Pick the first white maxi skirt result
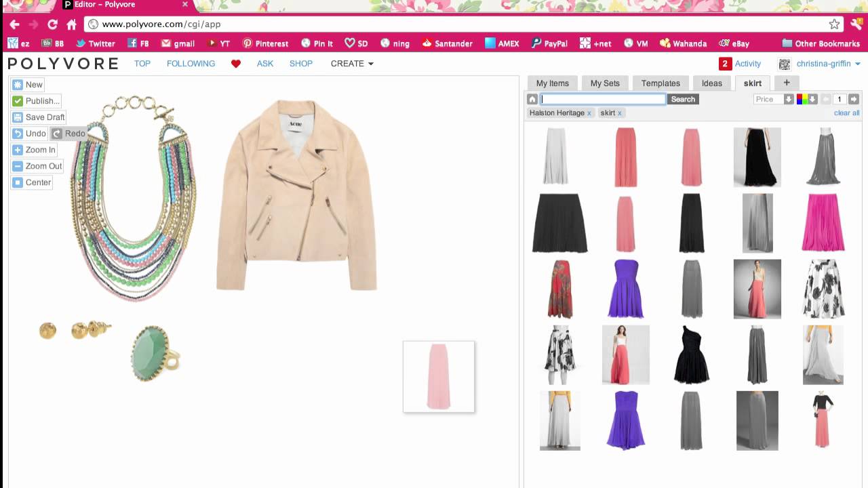868x488 pixels. [x=555, y=157]
